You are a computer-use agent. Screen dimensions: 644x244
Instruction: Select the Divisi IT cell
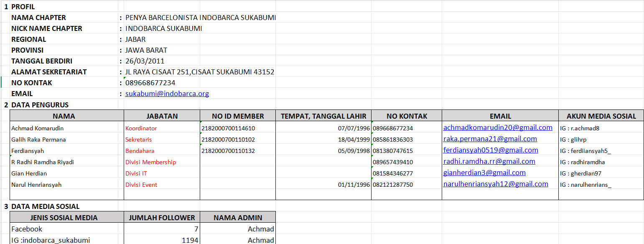point(162,173)
